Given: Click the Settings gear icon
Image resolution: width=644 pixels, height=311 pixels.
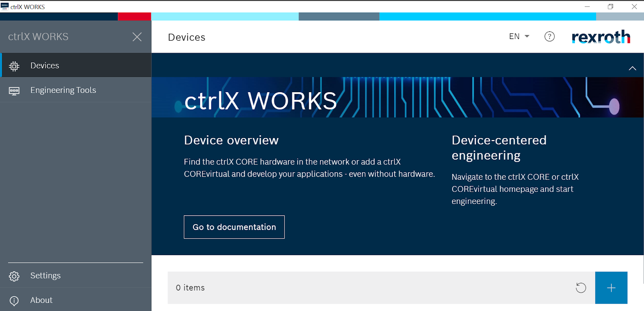Looking at the screenshot, I should coord(14,276).
